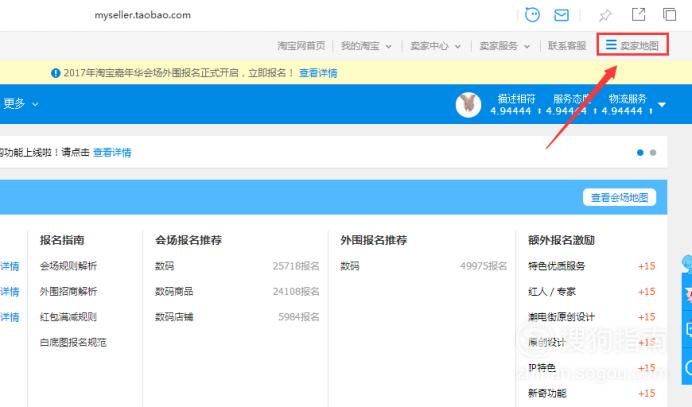
Task: Expand the 我的淘宝 dropdown
Action: (x=366, y=46)
